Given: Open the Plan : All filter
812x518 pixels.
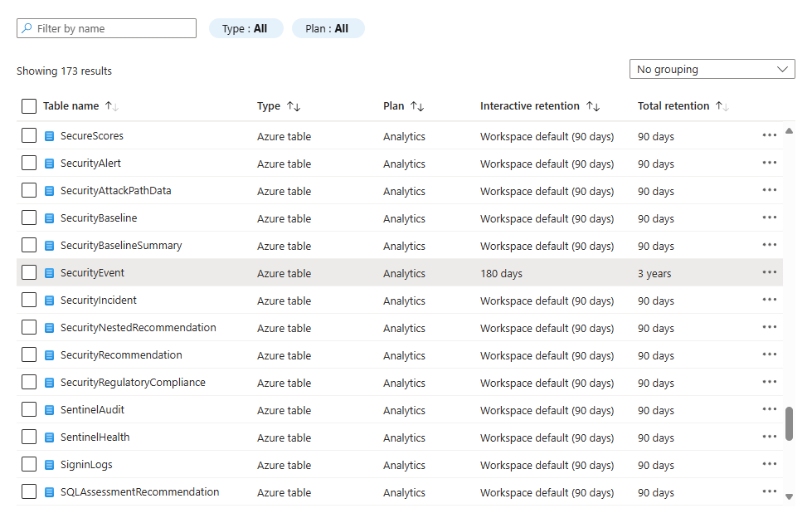Looking at the screenshot, I should (328, 28).
